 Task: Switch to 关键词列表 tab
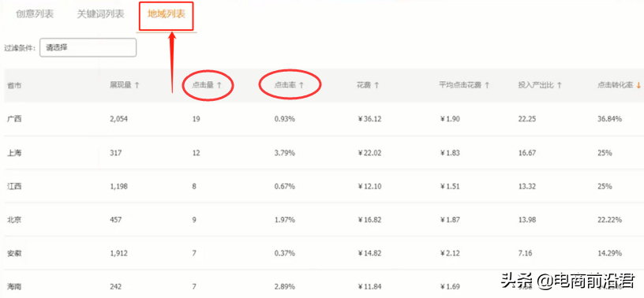101,14
